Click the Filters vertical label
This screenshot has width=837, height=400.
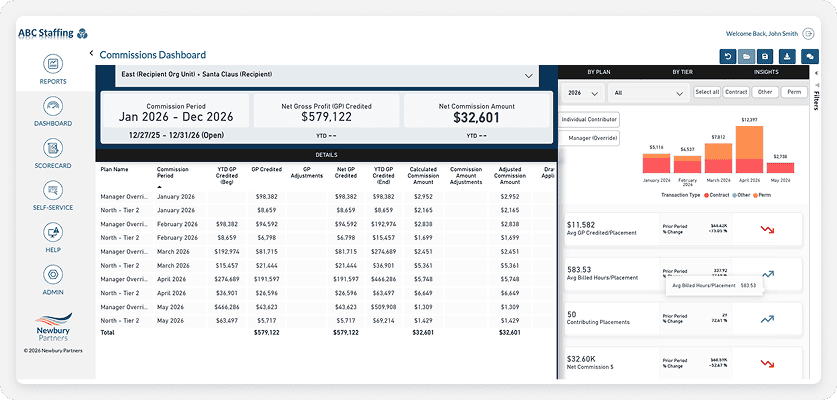tap(817, 100)
